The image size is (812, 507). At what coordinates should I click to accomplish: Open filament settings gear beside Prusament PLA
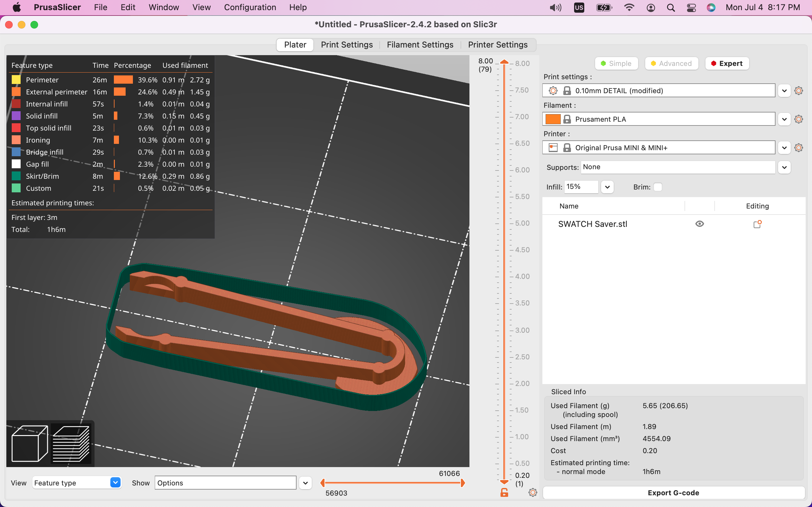[798, 119]
